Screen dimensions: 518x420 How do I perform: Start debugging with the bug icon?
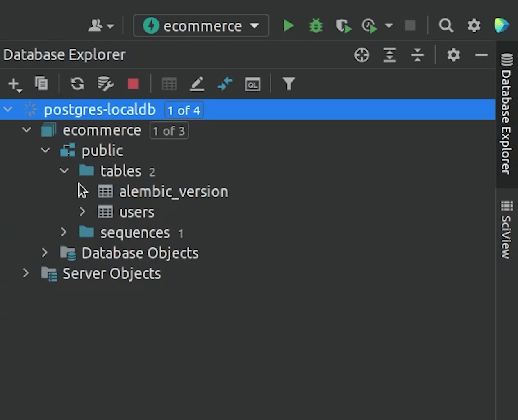pyautogui.click(x=316, y=26)
